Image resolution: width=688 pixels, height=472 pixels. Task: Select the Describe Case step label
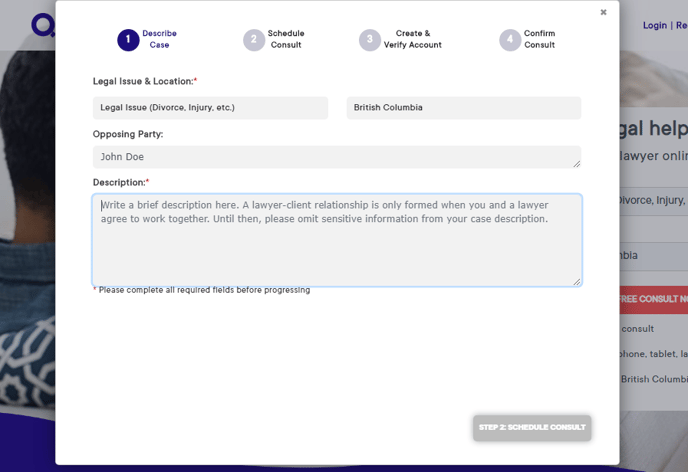pyautogui.click(x=159, y=39)
